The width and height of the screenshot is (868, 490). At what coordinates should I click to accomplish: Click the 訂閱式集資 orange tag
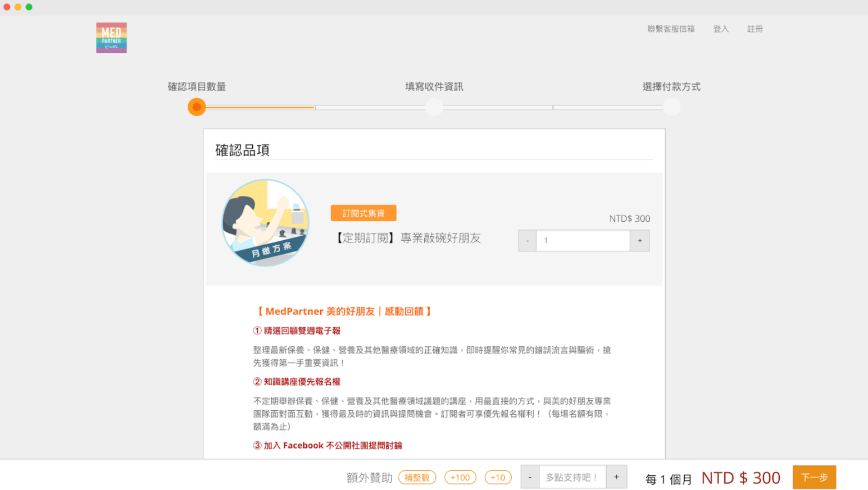coord(363,213)
